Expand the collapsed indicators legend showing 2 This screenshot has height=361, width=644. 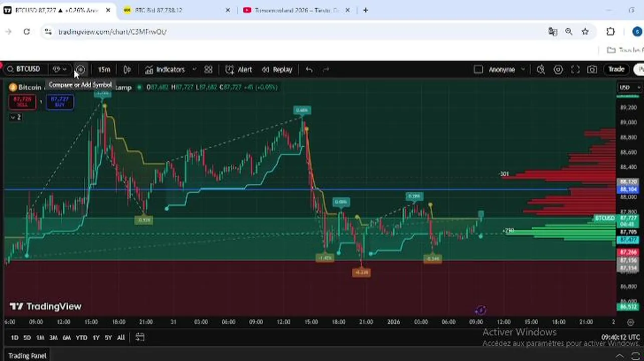click(x=16, y=117)
